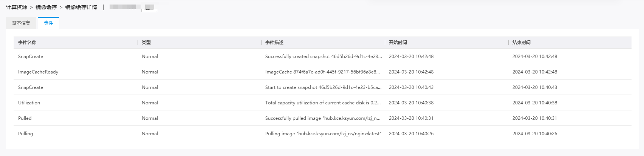Open 镜像缓存 breadcrumb link
The width and height of the screenshot is (644, 156).
(x=46, y=7)
